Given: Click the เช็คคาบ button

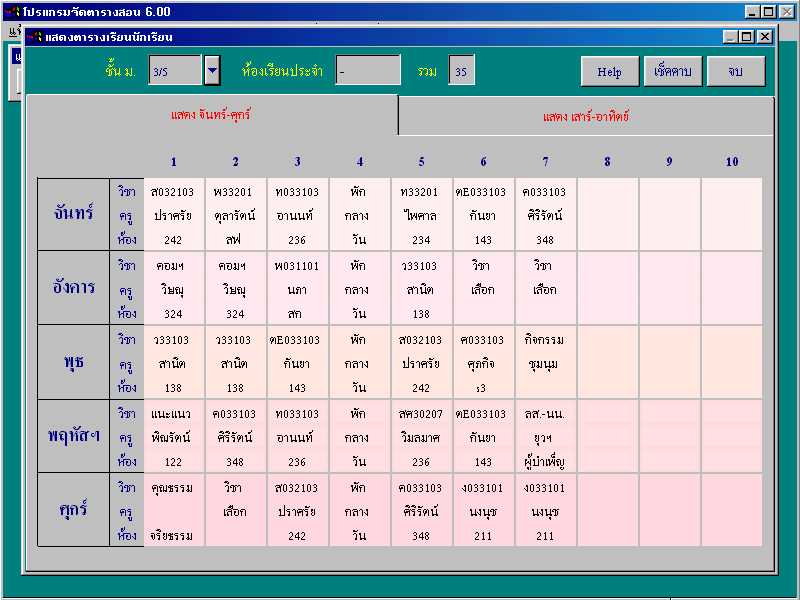Looking at the screenshot, I should (672, 71).
